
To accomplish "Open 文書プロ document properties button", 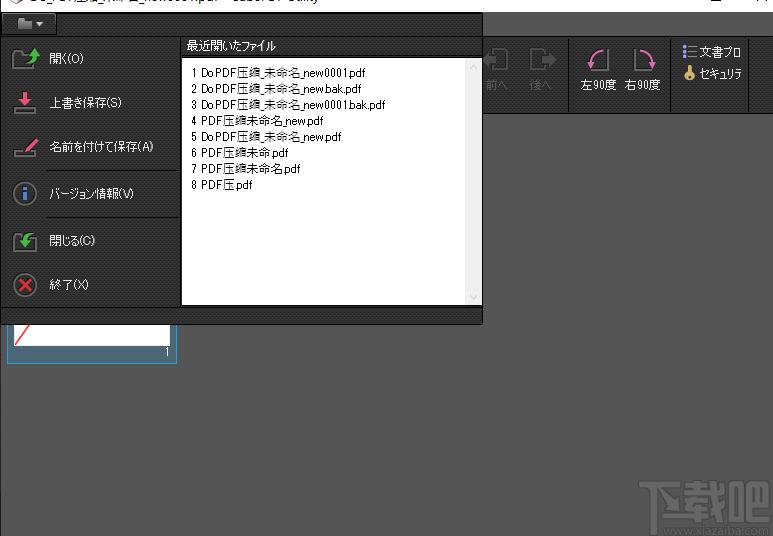I will tap(712, 52).
